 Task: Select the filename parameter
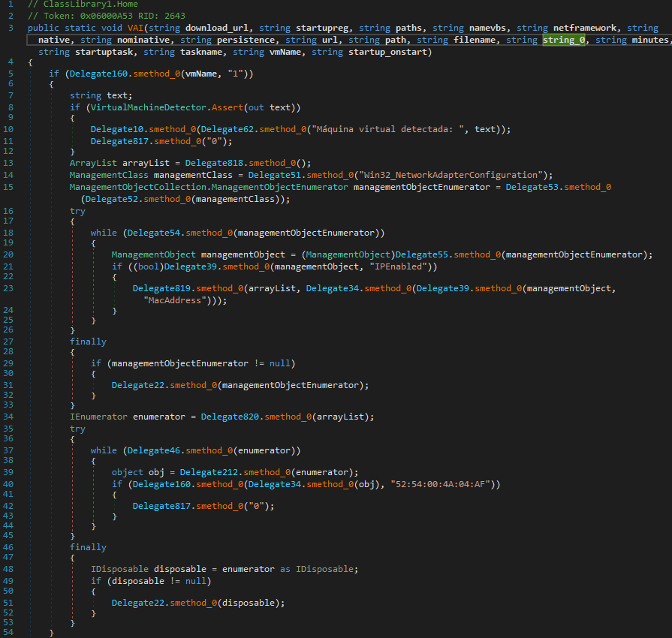pyautogui.click(x=475, y=40)
